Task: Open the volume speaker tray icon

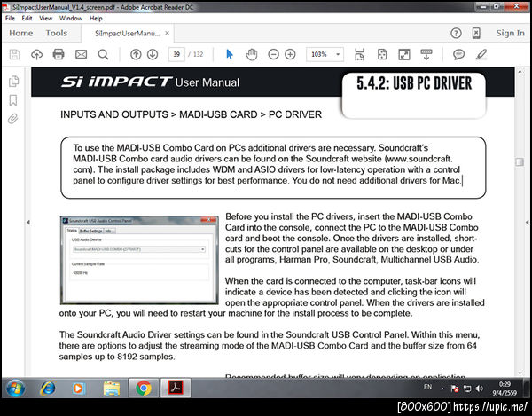Action: pos(480,389)
